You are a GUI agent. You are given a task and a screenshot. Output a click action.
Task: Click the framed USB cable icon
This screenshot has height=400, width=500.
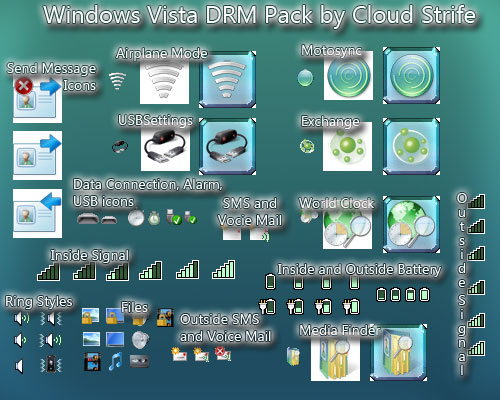point(228,146)
